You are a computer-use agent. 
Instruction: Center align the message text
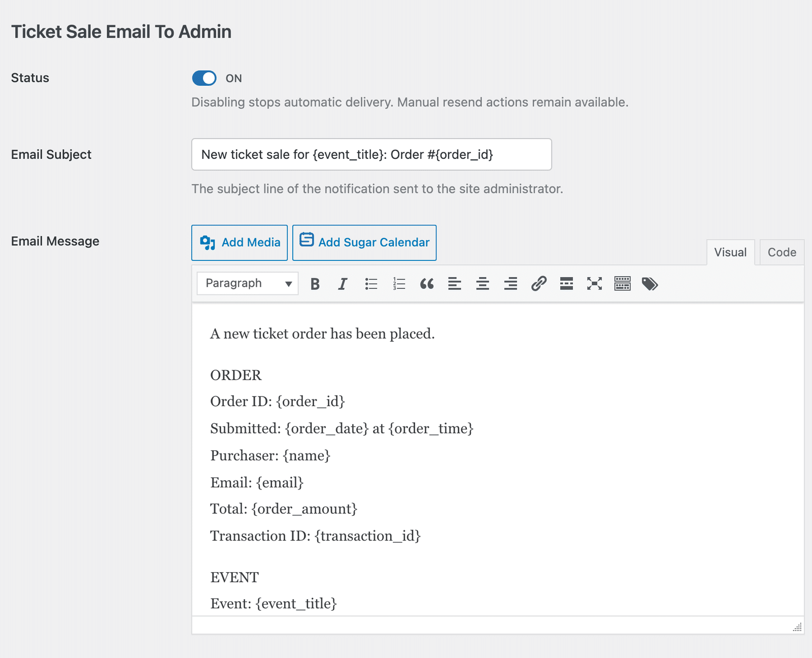(483, 284)
